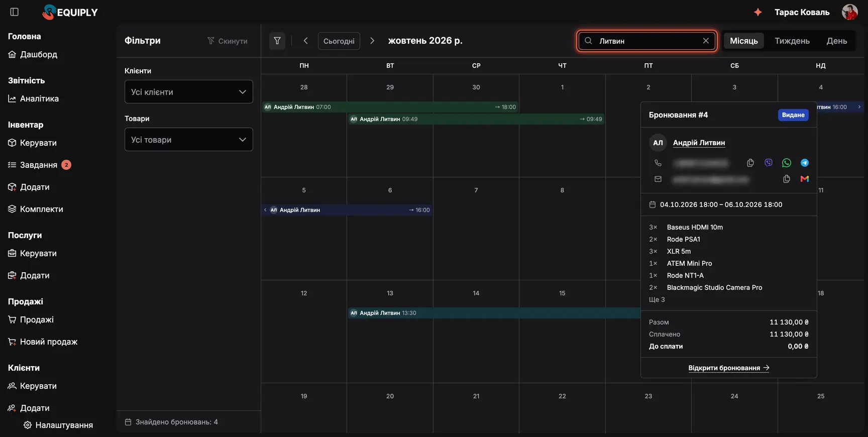Open the booking via Відкрити бронювання
The image size is (868, 437).
click(x=729, y=368)
